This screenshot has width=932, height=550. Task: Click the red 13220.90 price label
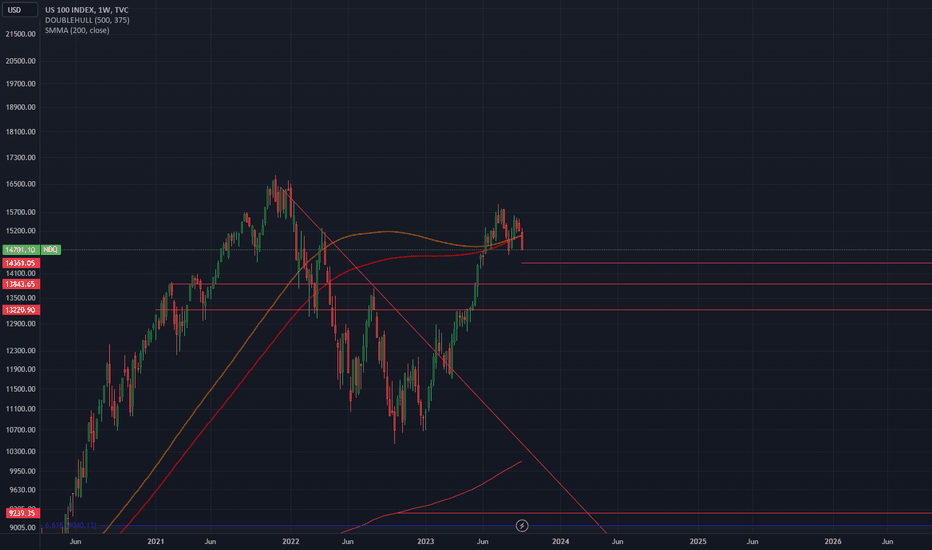point(21,310)
